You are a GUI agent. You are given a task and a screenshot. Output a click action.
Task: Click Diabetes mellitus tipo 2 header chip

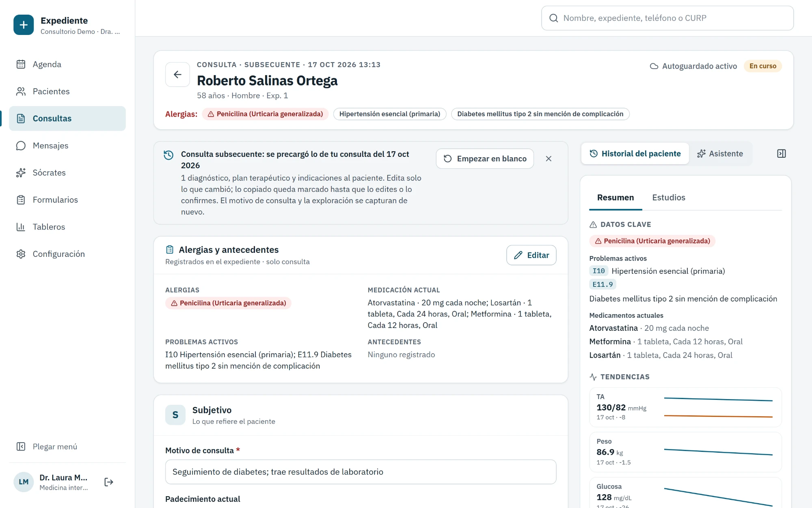point(540,114)
